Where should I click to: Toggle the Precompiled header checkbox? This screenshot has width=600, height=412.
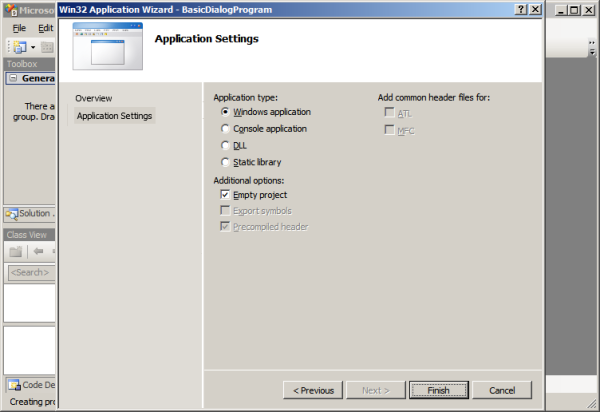(x=225, y=227)
